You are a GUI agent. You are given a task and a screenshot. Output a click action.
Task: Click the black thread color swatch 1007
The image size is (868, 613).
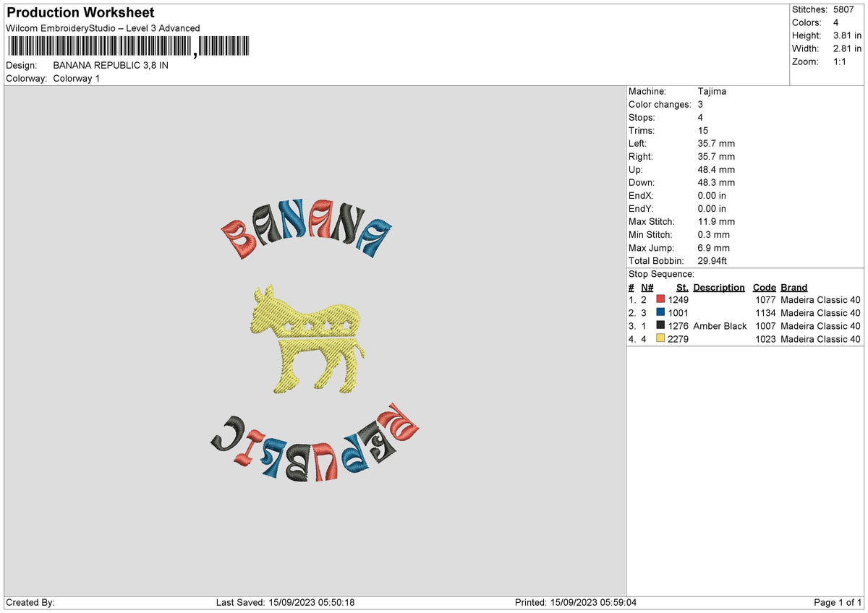click(x=660, y=325)
